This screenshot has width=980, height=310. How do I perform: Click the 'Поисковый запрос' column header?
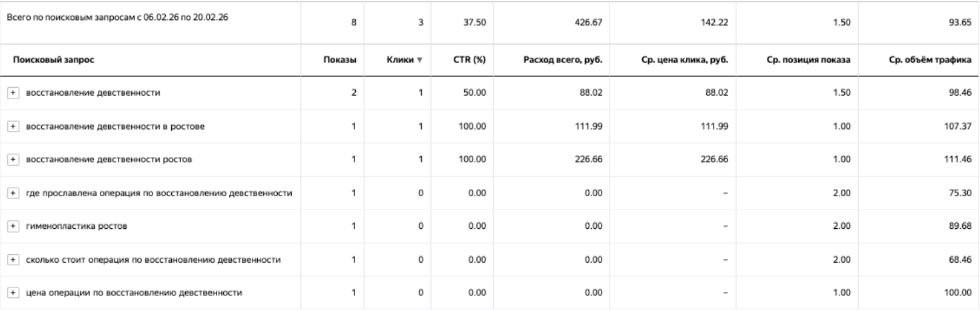click(51, 60)
